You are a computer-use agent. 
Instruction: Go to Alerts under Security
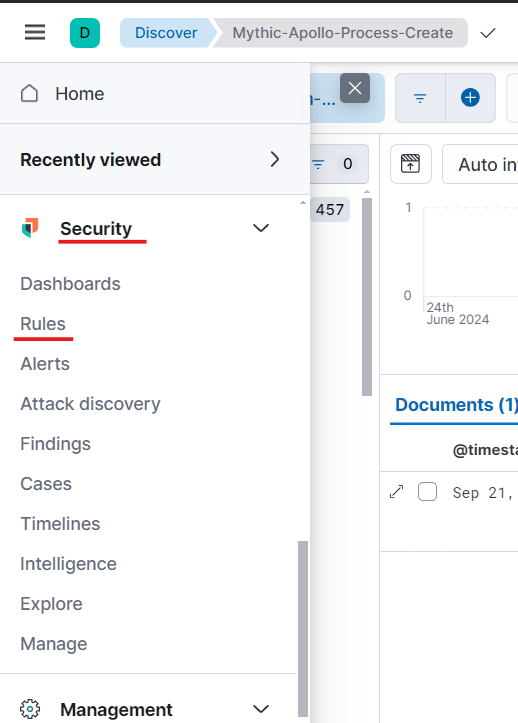coord(45,364)
